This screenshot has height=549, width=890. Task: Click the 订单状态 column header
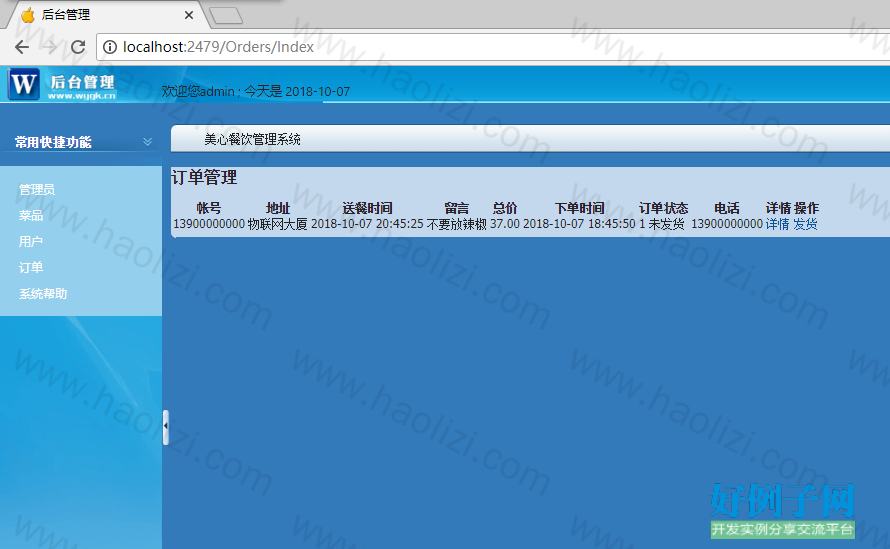(x=663, y=208)
